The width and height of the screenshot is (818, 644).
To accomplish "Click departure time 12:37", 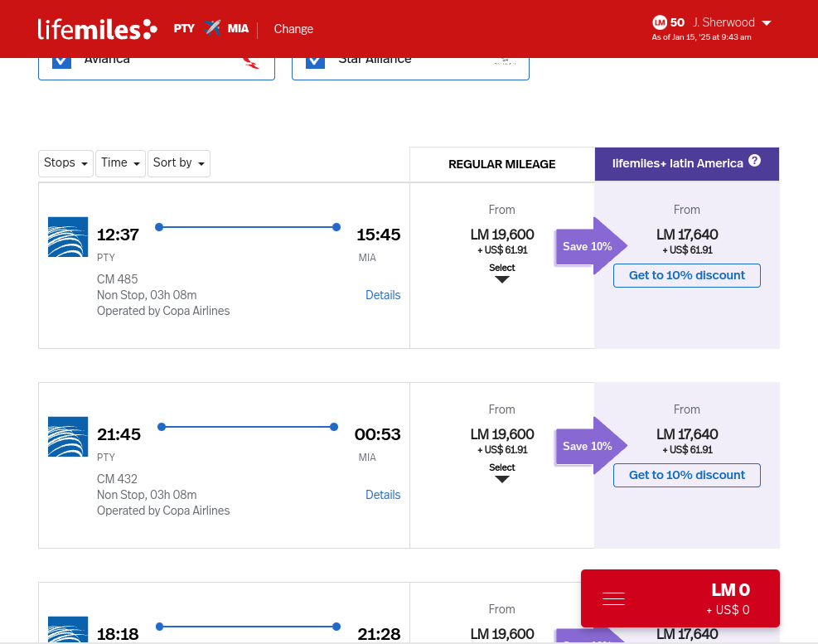I will coord(118,235).
